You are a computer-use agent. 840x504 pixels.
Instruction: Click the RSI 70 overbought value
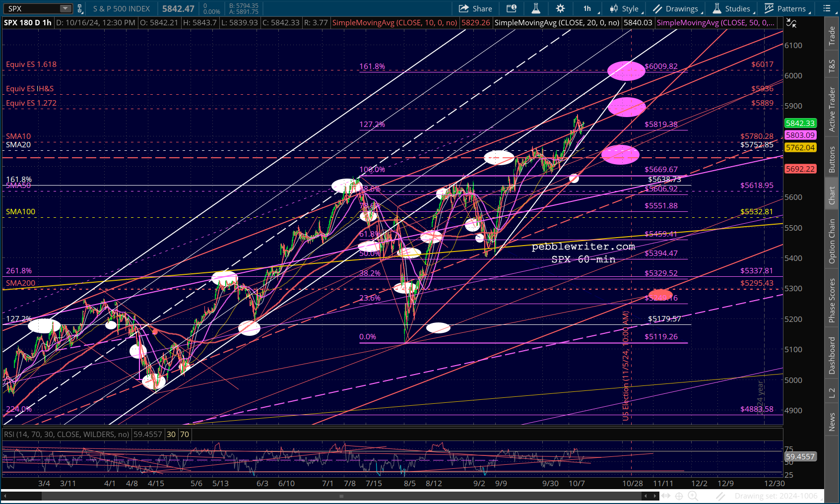(x=185, y=435)
